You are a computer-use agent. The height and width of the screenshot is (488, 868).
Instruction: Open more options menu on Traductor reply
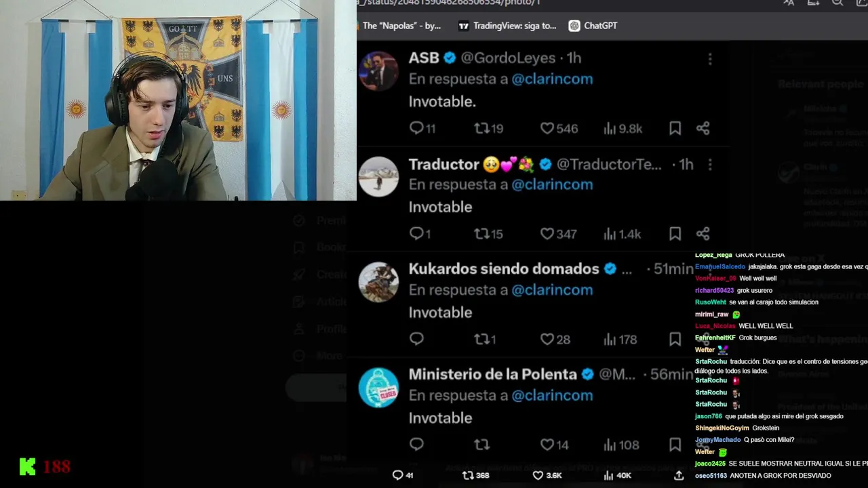click(710, 165)
